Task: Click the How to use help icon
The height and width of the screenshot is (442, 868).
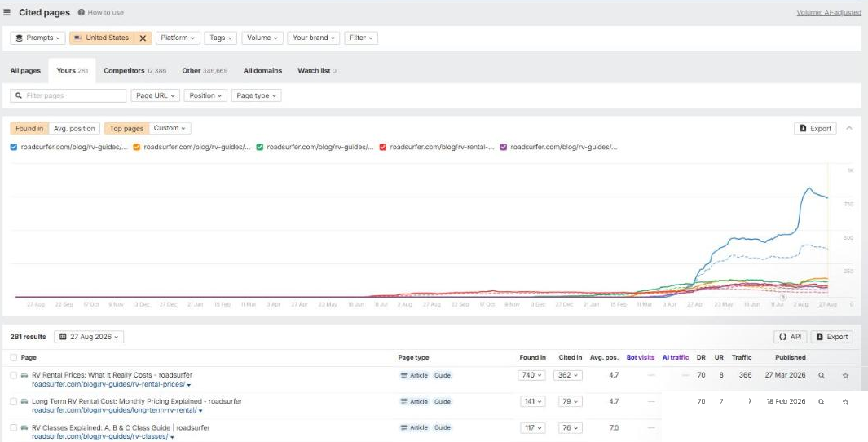Action: tap(82, 12)
